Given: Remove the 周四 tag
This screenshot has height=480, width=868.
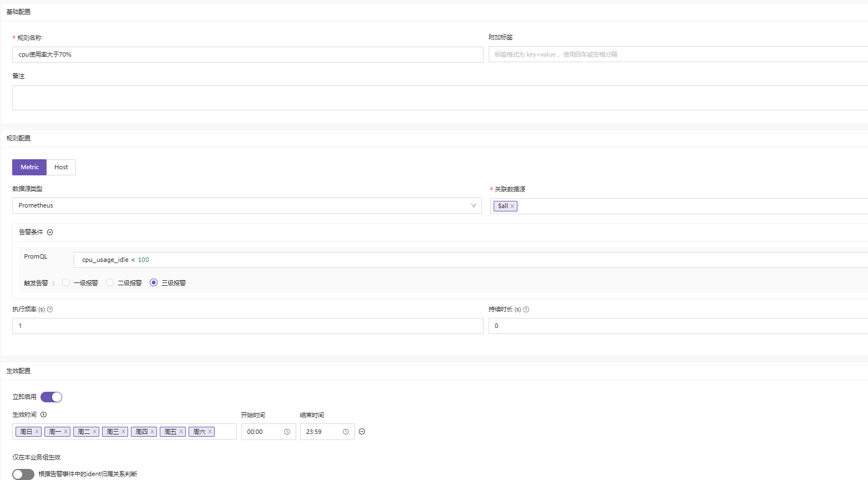Looking at the screenshot, I should (152, 432).
